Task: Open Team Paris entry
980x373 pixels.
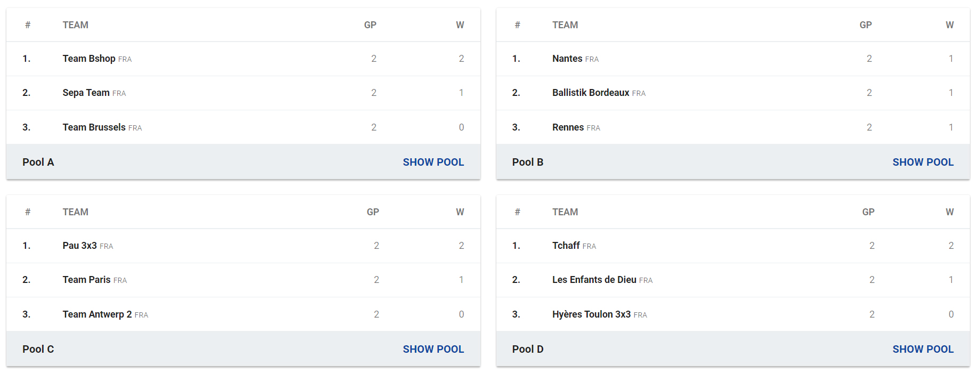Action: click(87, 280)
